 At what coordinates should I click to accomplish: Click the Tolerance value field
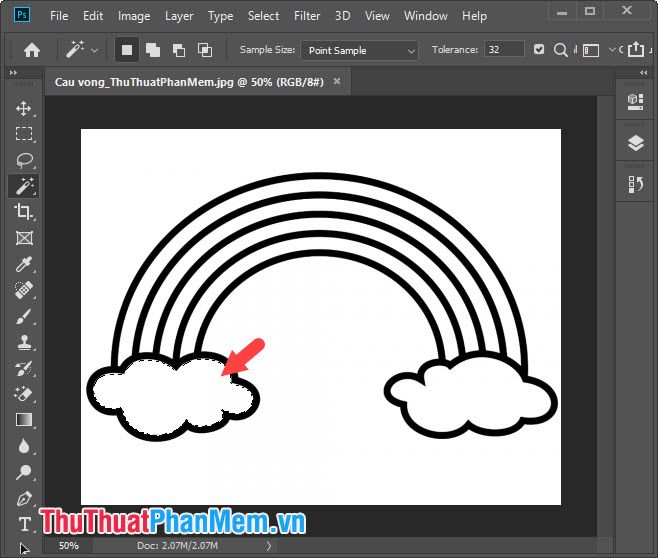click(504, 50)
